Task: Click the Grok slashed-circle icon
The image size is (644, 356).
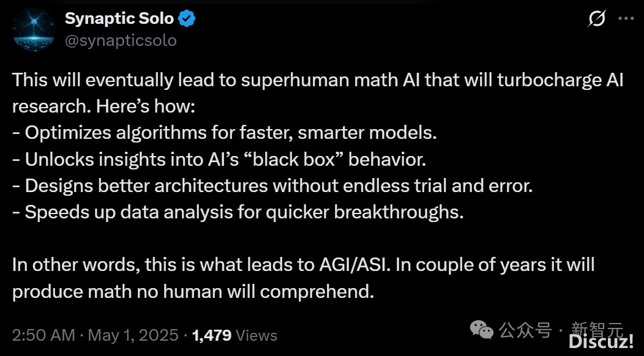Action: pos(597,18)
